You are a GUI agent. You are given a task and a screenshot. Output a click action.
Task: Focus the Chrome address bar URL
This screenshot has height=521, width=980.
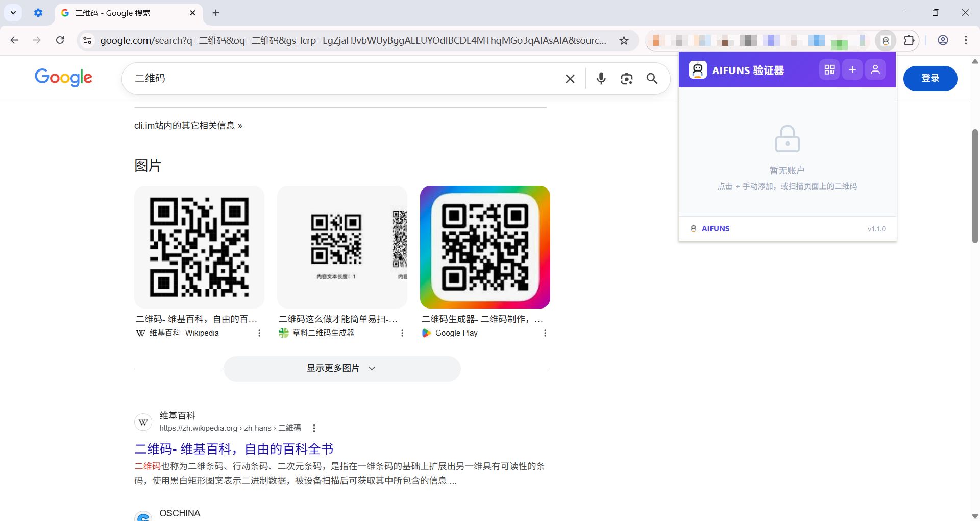pos(353,40)
